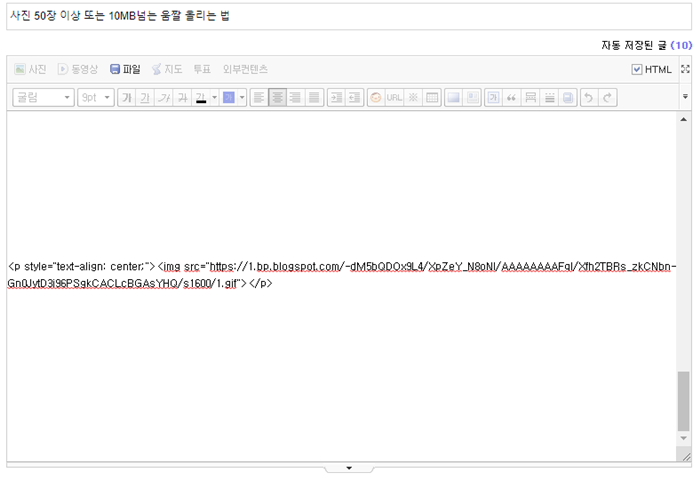Click the 투표 (poll) button
700x480 pixels.
click(x=202, y=69)
